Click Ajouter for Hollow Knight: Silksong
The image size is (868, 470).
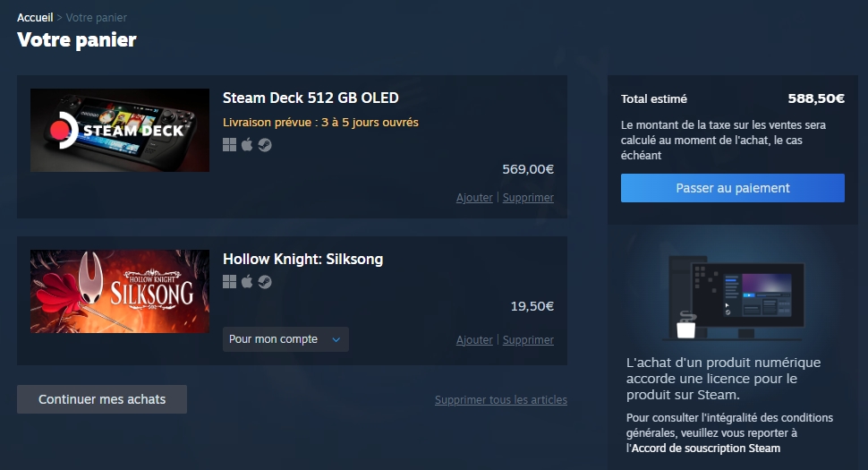tap(474, 340)
